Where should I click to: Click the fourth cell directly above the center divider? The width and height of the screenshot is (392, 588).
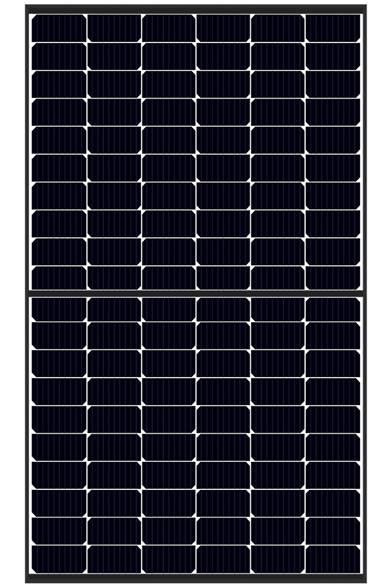point(223,277)
